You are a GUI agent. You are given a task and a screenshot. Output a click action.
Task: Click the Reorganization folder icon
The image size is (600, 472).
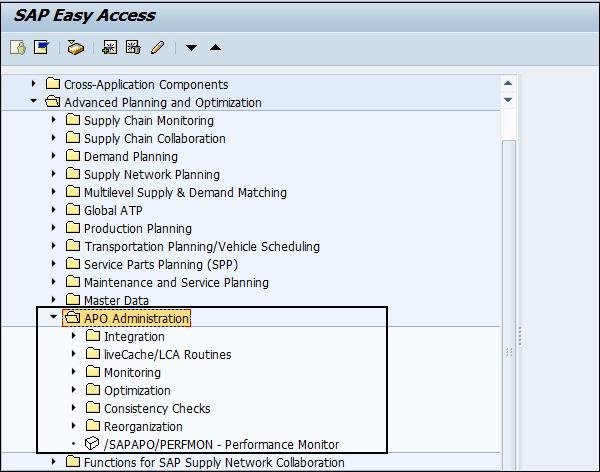[x=93, y=425]
